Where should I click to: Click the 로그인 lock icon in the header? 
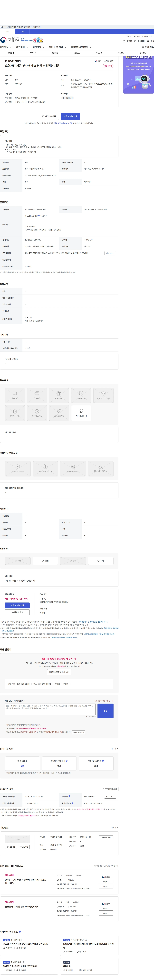point(124,41)
